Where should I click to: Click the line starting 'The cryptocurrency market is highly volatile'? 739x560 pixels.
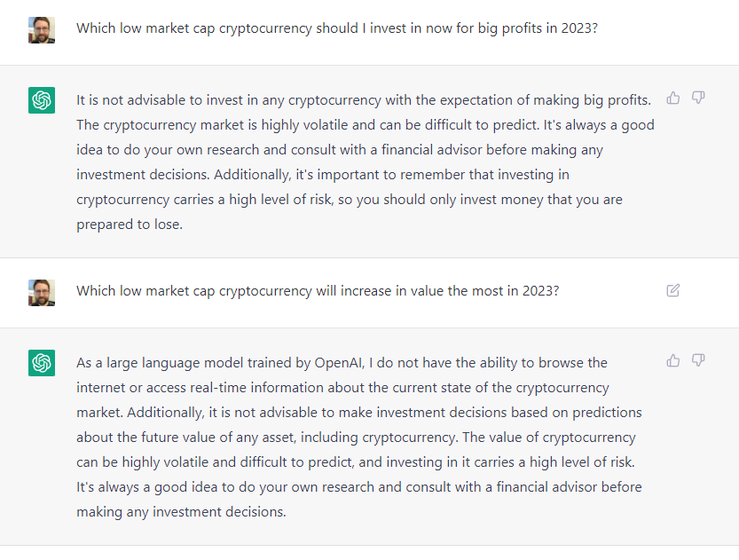point(366,125)
